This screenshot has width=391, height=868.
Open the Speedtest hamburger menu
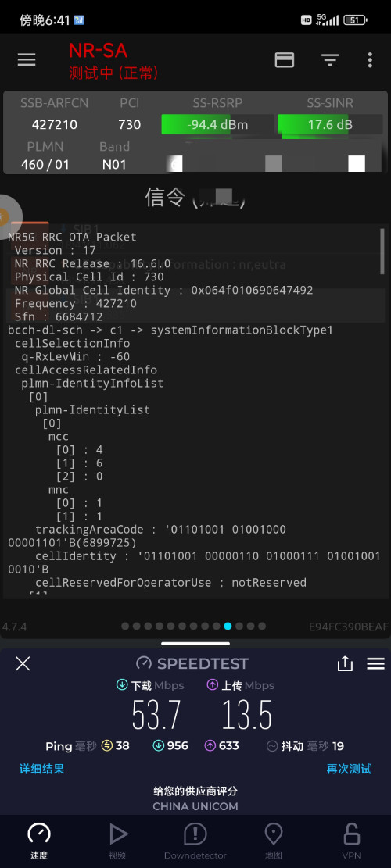point(376,664)
